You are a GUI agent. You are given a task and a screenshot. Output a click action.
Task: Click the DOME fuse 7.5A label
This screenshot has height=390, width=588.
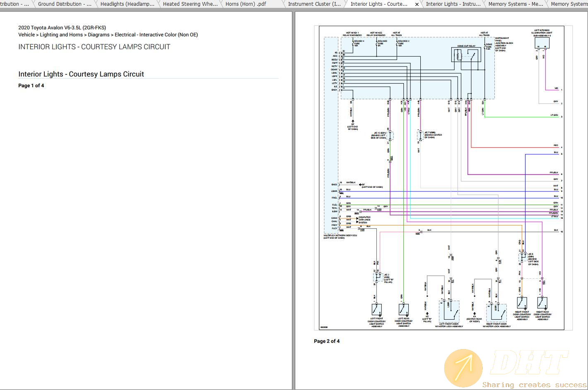coord(489,46)
